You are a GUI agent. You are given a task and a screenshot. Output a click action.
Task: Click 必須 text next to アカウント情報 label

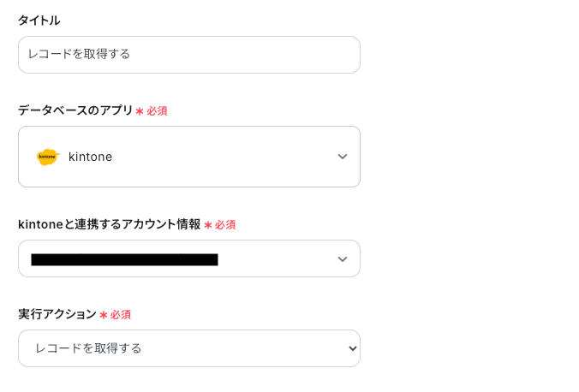click(x=225, y=225)
